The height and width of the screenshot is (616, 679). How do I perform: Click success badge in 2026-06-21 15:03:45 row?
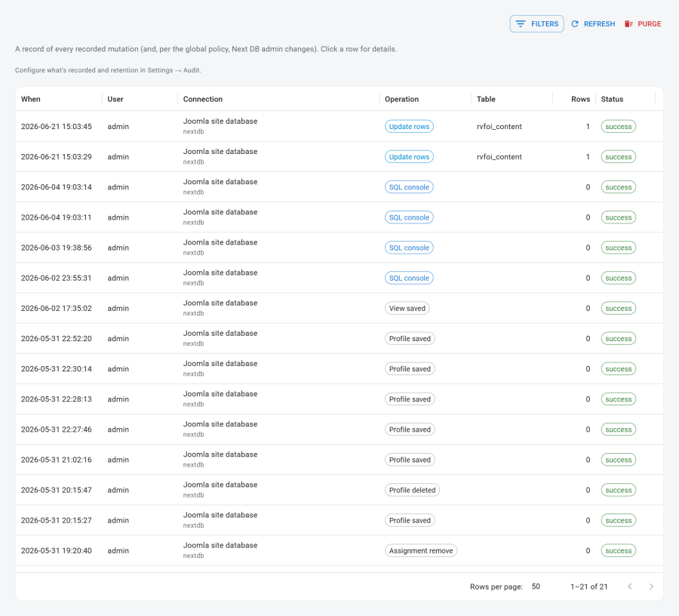click(x=618, y=127)
